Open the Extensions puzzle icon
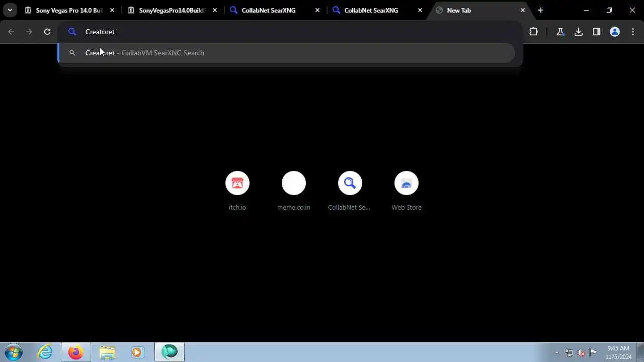Screen dimensions: 644x362 point(533,32)
